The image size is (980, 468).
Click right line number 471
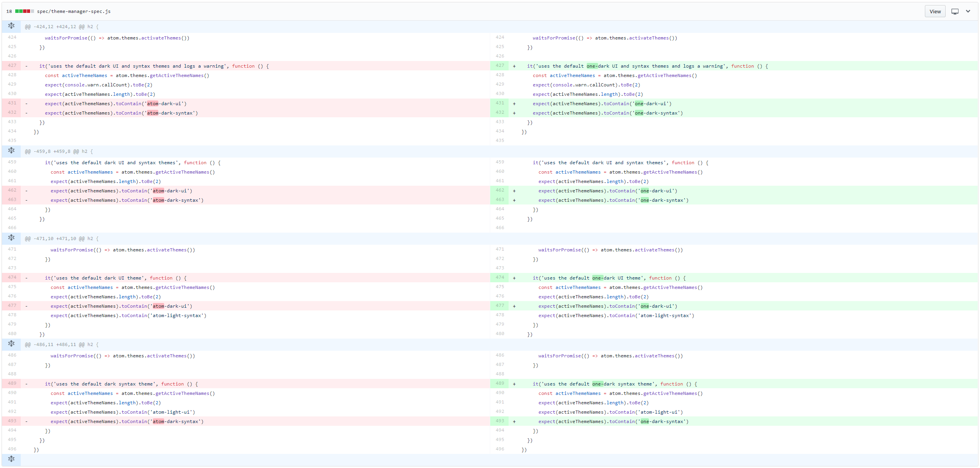(x=500, y=249)
